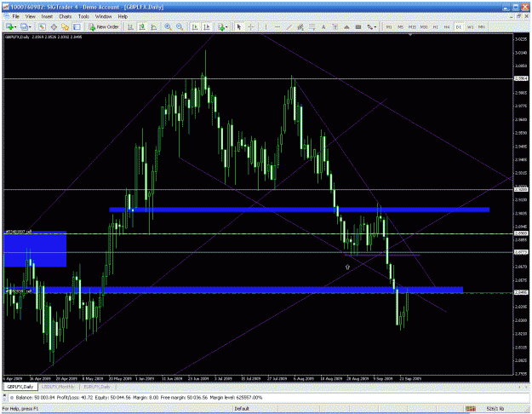Select the GBPLFX,Daily chart tab
The image size is (532, 414).
(x=20, y=387)
